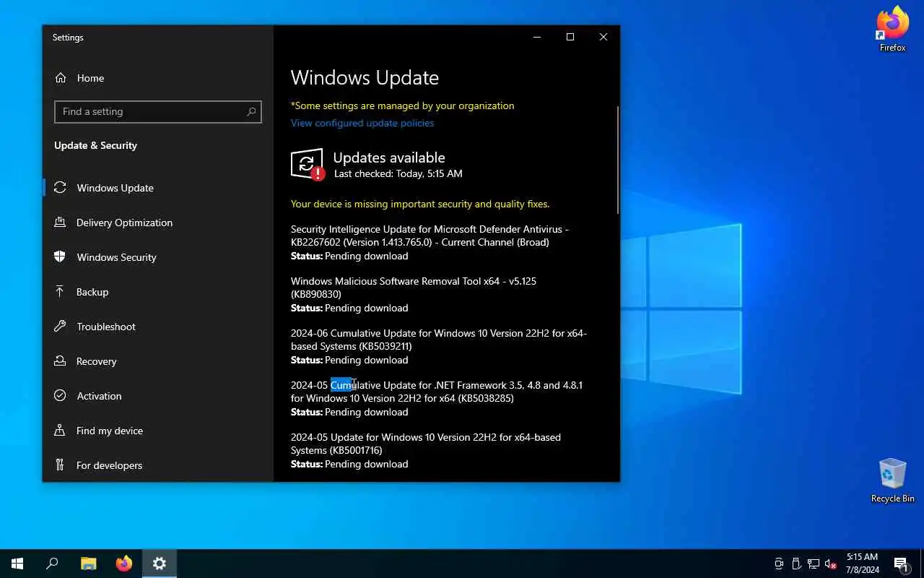Go to Home in Settings
Image resolution: width=924 pixels, height=578 pixels.
coord(157,78)
